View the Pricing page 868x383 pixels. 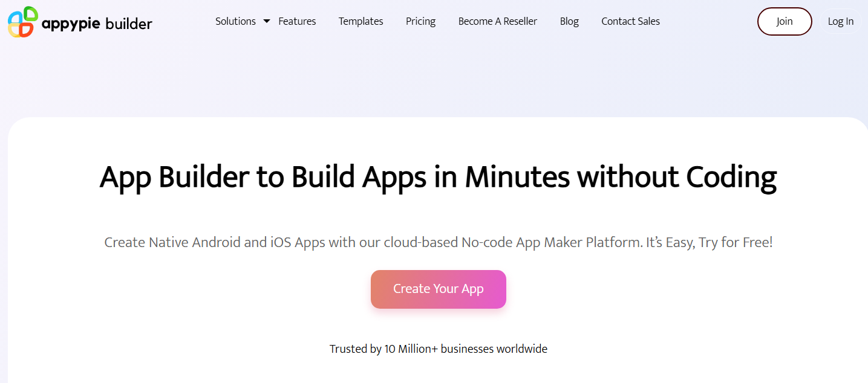coord(420,21)
